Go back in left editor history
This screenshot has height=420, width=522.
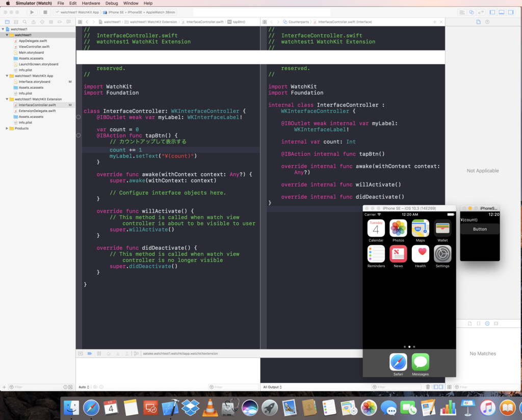(87, 22)
